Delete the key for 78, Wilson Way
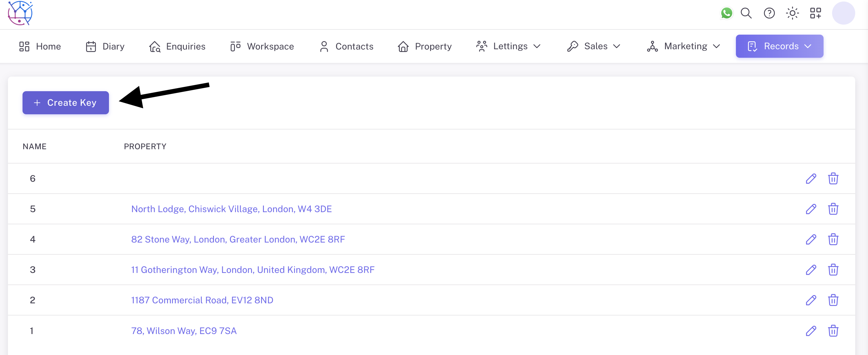The height and width of the screenshot is (355, 868). tap(833, 331)
